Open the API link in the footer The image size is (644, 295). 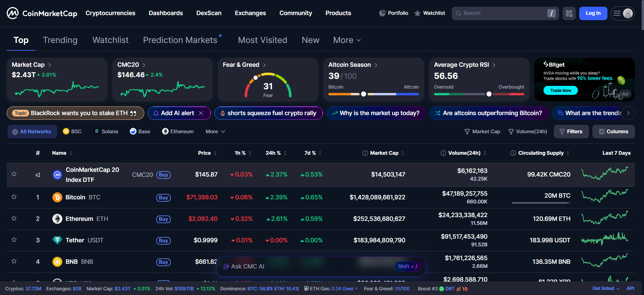point(630,289)
